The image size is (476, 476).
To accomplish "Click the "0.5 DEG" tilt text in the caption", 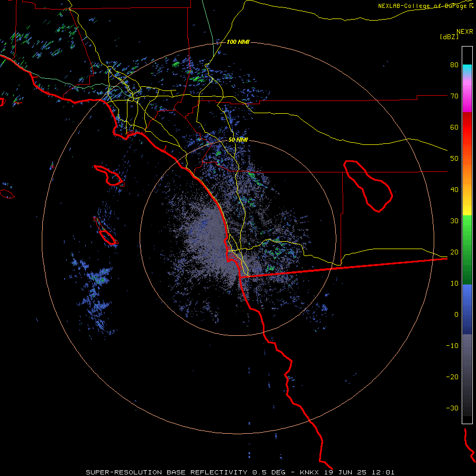I will [x=269, y=472].
